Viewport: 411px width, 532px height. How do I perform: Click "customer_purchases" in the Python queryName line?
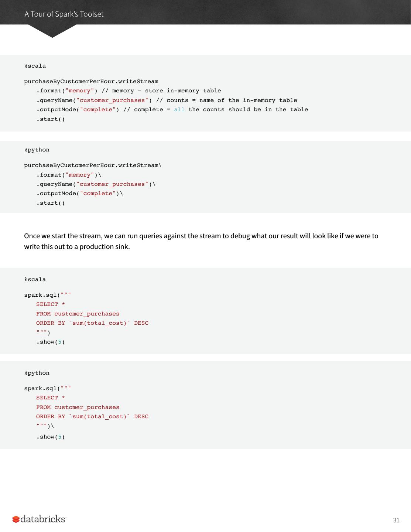(x=112, y=184)
